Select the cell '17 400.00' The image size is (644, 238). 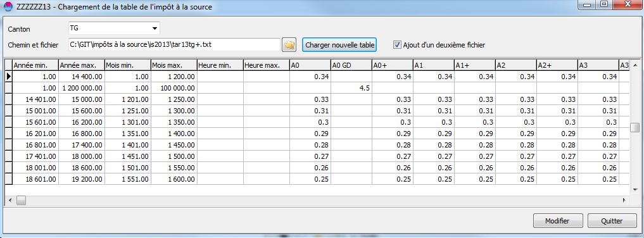coord(82,145)
